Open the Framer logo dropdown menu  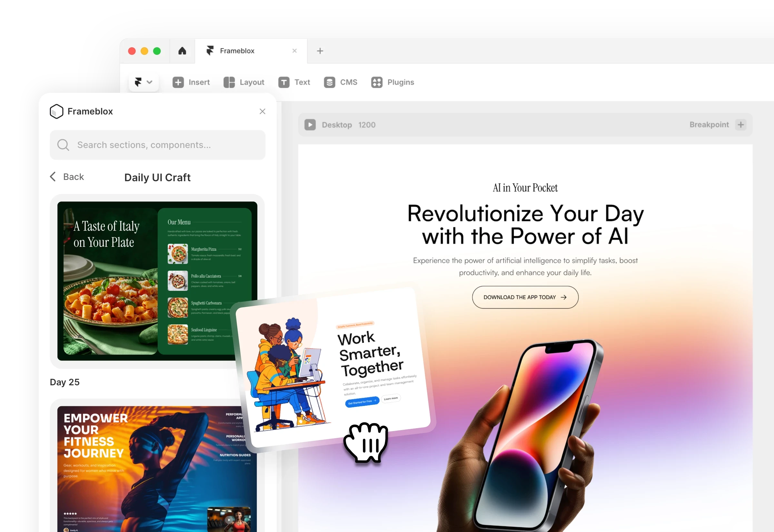pyautogui.click(x=143, y=82)
